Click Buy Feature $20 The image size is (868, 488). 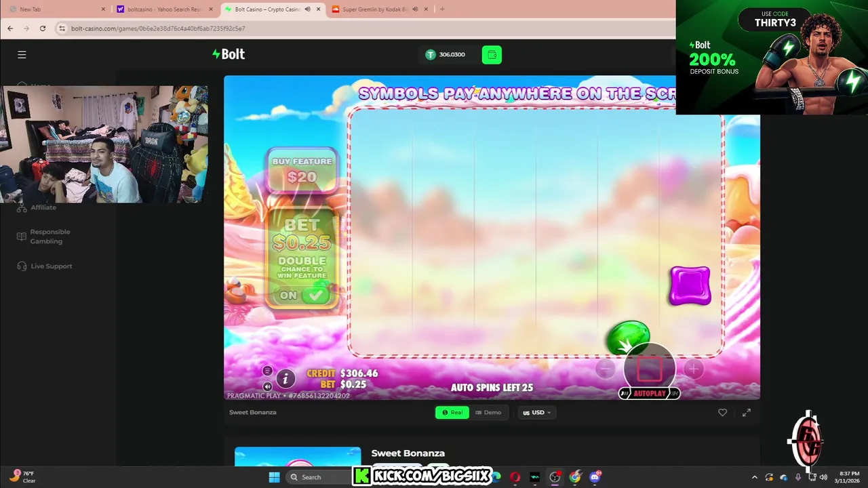point(302,169)
